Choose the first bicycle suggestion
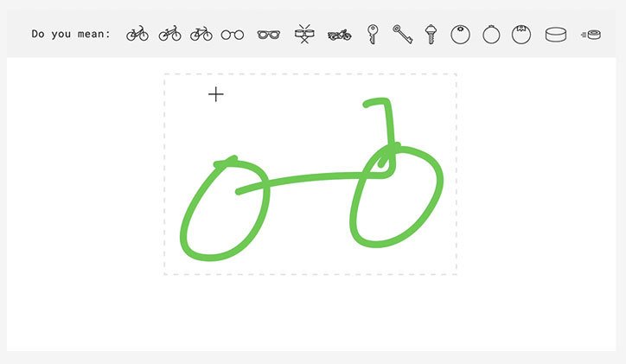 point(137,34)
